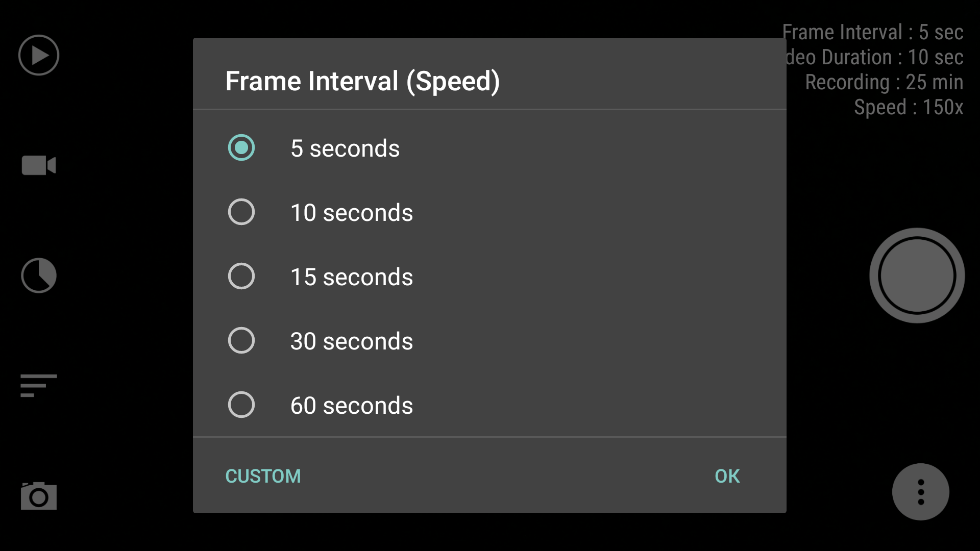The height and width of the screenshot is (551, 980).
Task: Open the three-dot more options button
Action: (x=921, y=492)
